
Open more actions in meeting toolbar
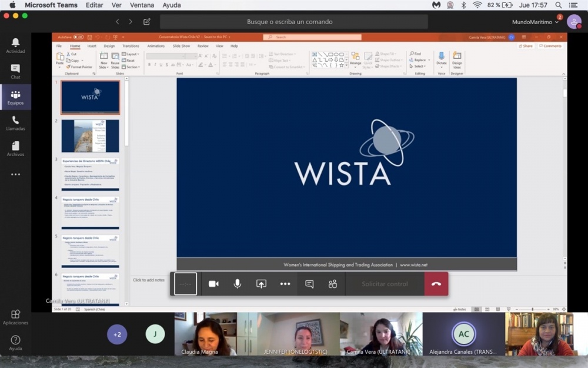pos(285,284)
